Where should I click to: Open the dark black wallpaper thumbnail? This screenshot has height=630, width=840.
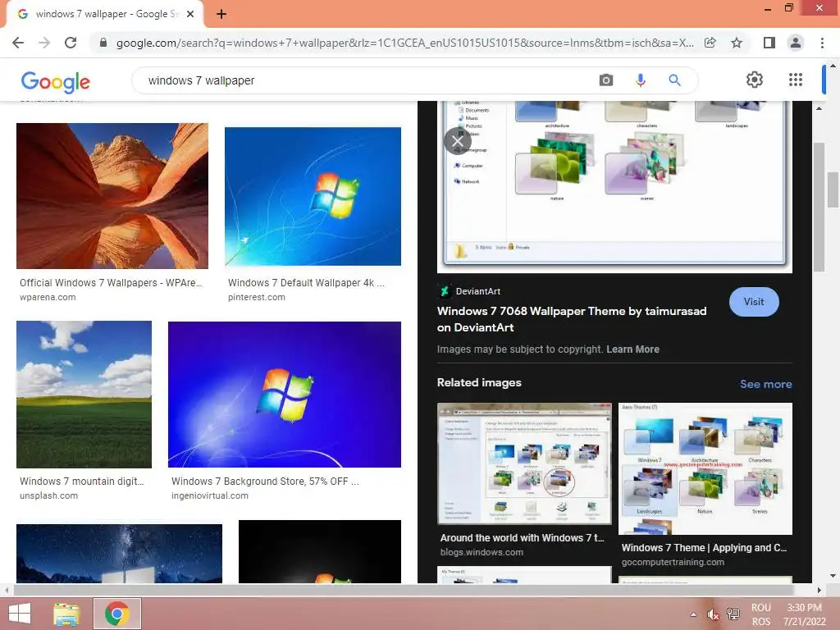click(x=320, y=551)
